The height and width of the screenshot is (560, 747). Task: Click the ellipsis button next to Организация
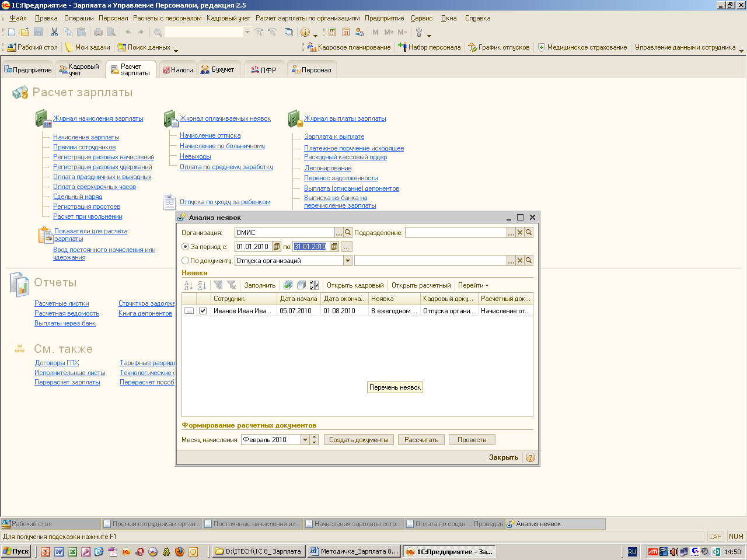tap(339, 232)
